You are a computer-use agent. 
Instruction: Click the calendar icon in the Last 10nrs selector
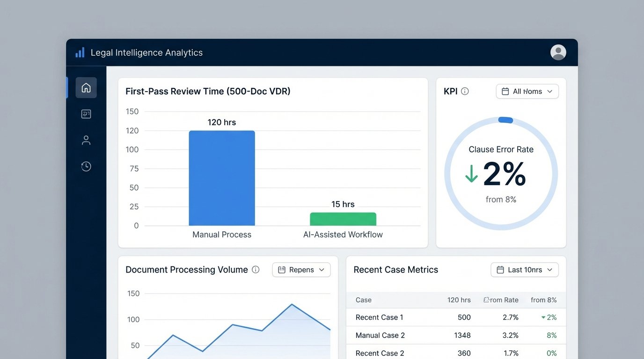[x=500, y=270]
